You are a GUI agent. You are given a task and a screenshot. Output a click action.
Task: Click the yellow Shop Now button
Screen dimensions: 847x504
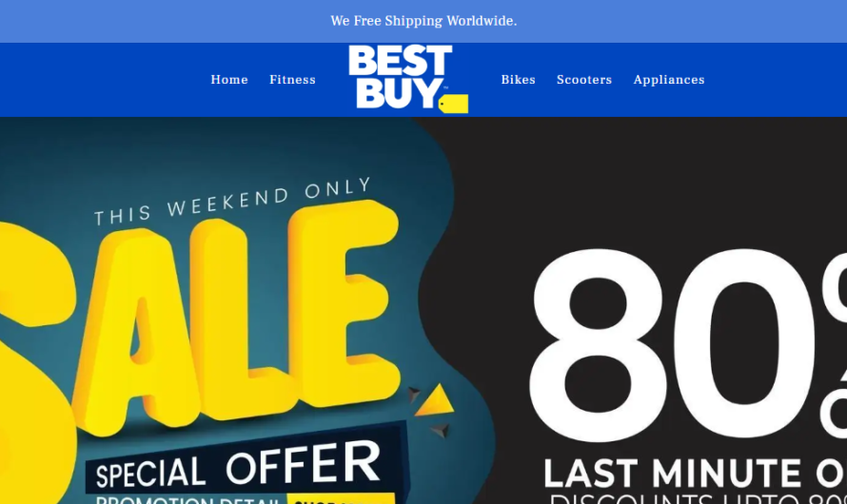click(341, 498)
